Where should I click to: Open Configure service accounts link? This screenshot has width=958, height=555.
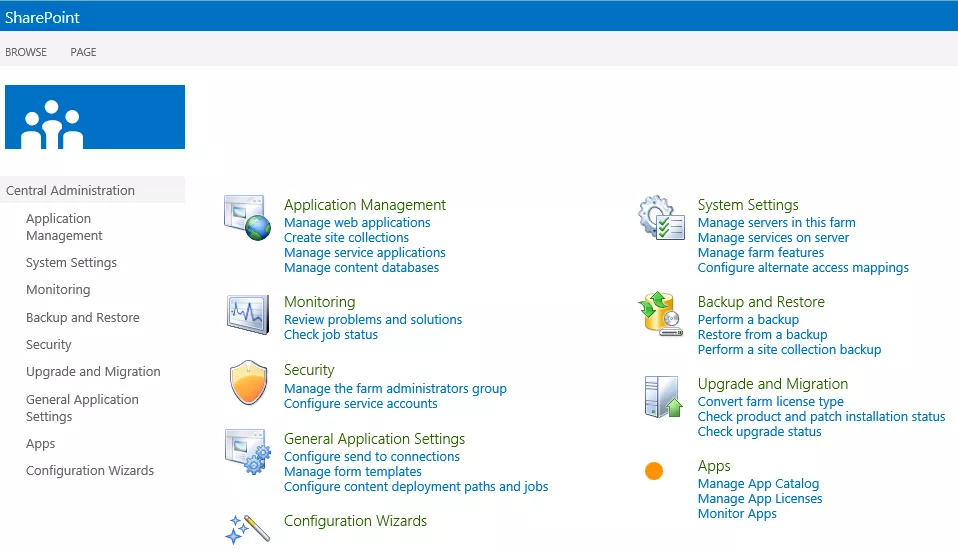[x=360, y=403]
